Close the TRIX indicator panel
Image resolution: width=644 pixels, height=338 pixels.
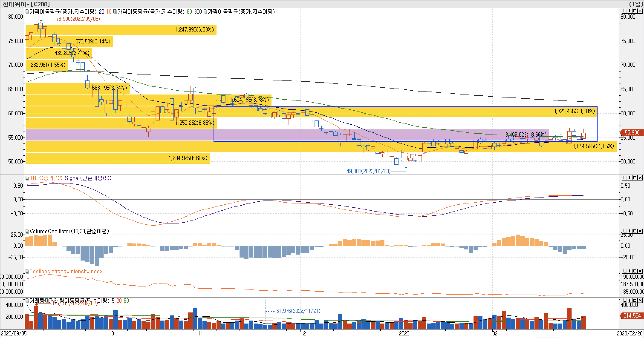tap(640, 178)
